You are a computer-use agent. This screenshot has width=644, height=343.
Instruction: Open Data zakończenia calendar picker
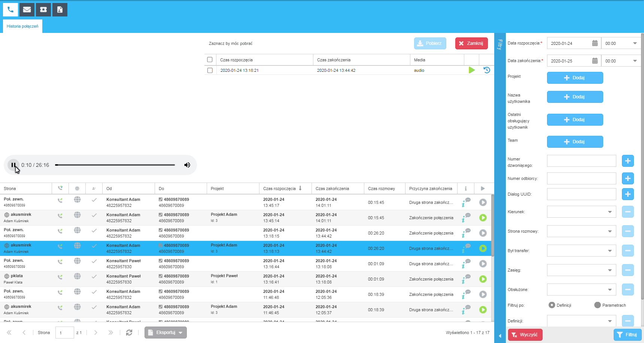coord(595,61)
